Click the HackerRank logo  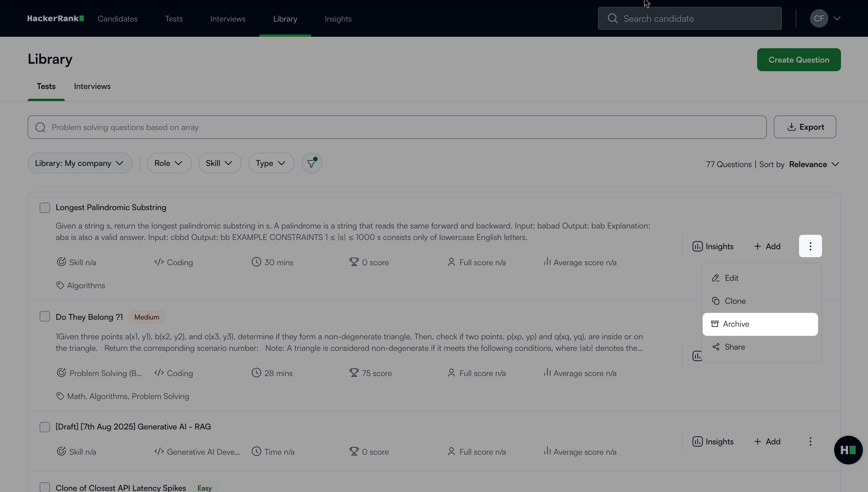tap(55, 19)
